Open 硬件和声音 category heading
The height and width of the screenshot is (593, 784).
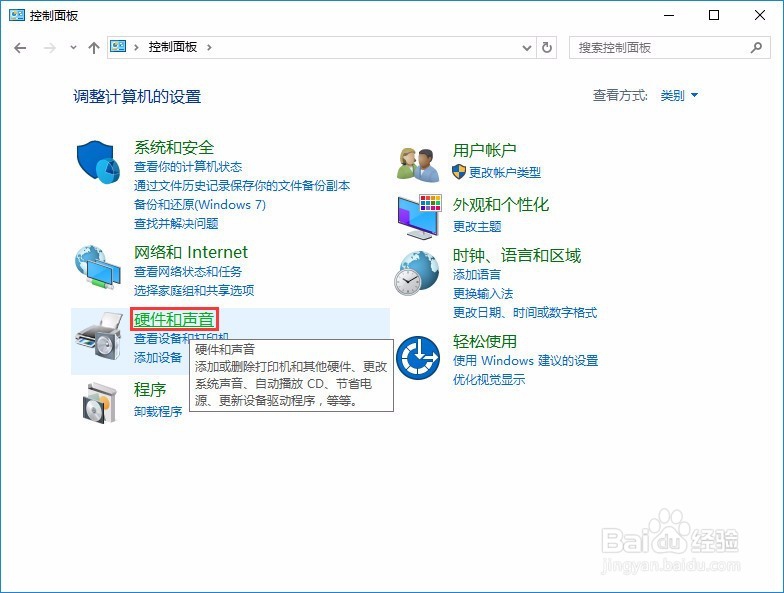click(174, 320)
